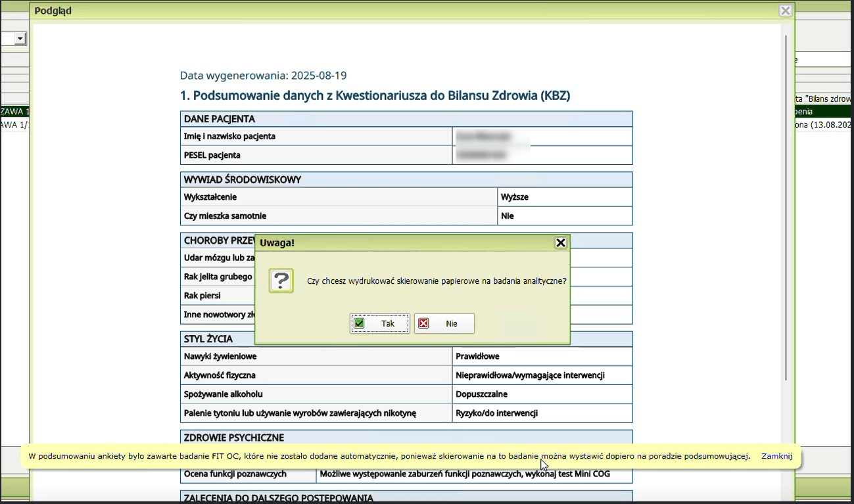Click the DANE PACJENTA section header
The width and height of the screenshot is (854, 504).
point(406,119)
